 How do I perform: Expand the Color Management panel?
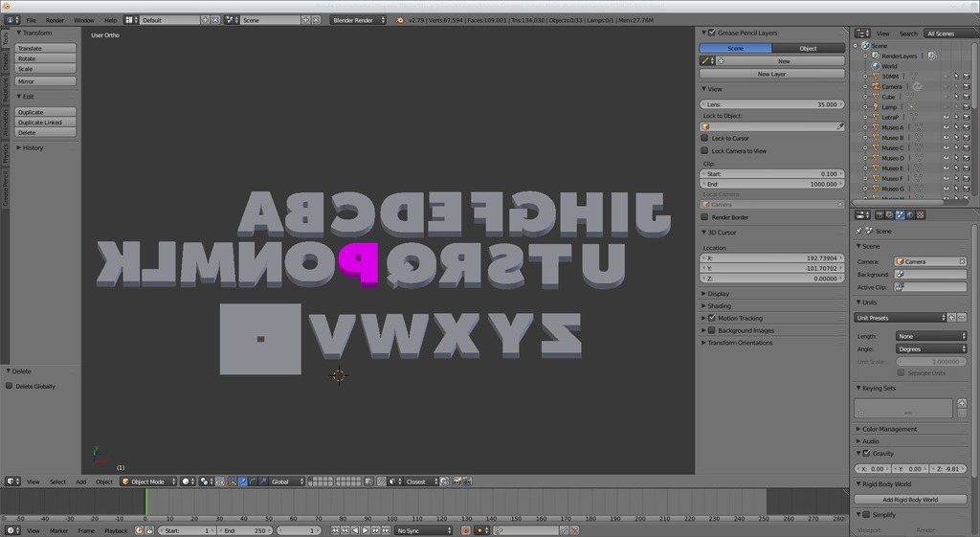[x=889, y=429]
